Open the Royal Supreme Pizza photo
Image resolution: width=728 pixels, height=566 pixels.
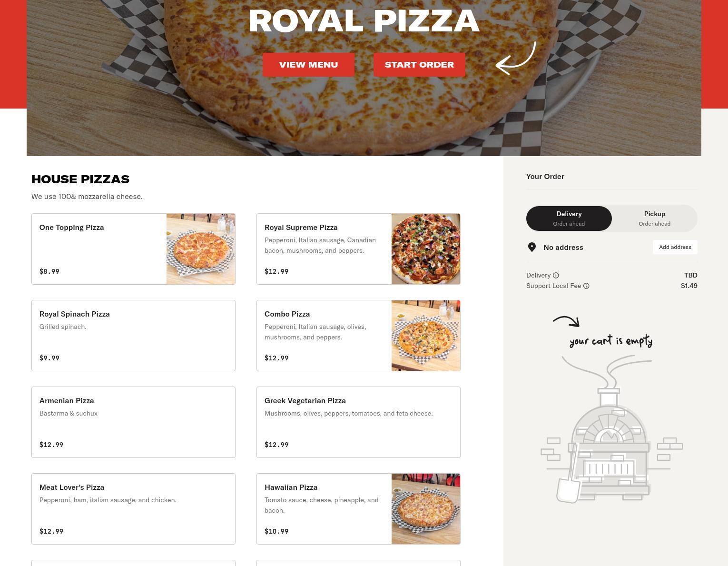(426, 249)
